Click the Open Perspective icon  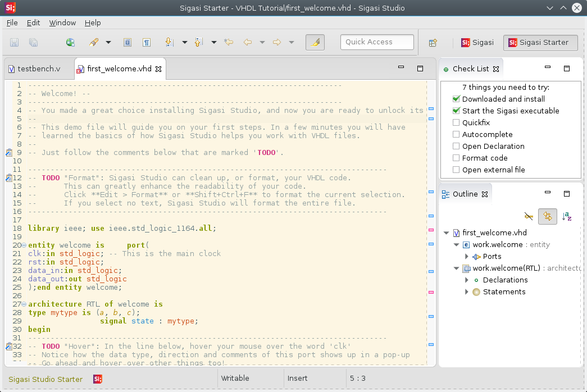coord(433,43)
